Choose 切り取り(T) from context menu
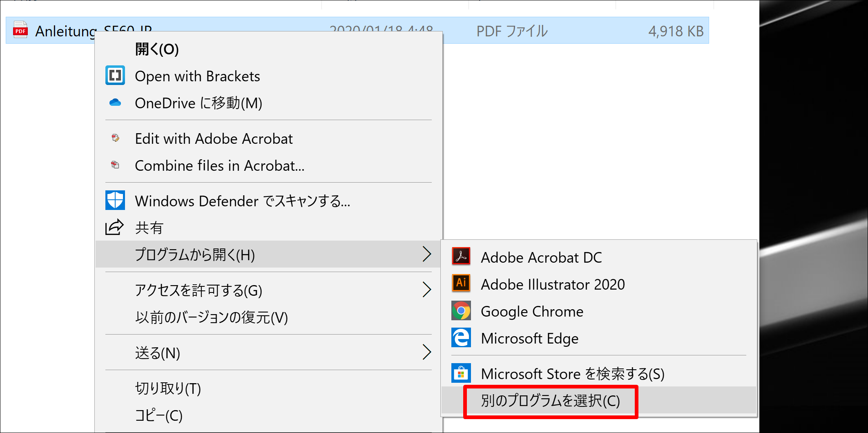Screen dimensions: 868x433 pyautogui.click(x=269, y=388)
